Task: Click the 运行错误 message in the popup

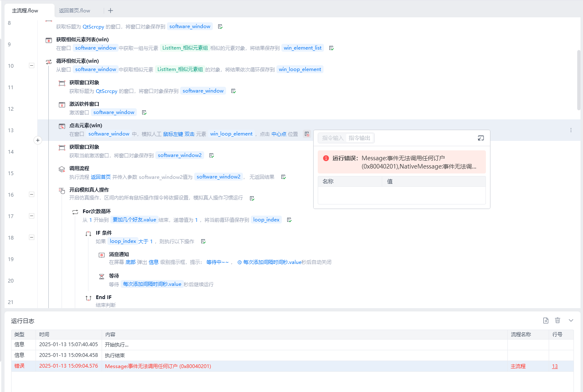Action: [402, 162]
